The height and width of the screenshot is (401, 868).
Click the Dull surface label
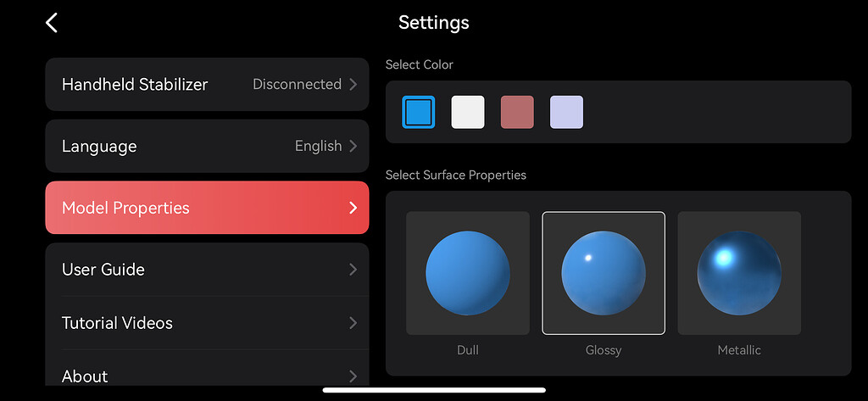tap(468, 350)
